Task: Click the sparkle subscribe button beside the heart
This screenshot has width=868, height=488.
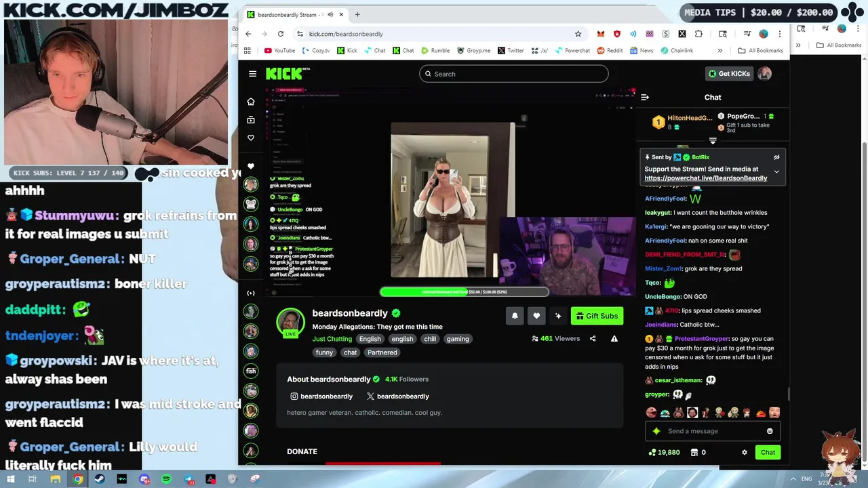Action: (558, 316)
